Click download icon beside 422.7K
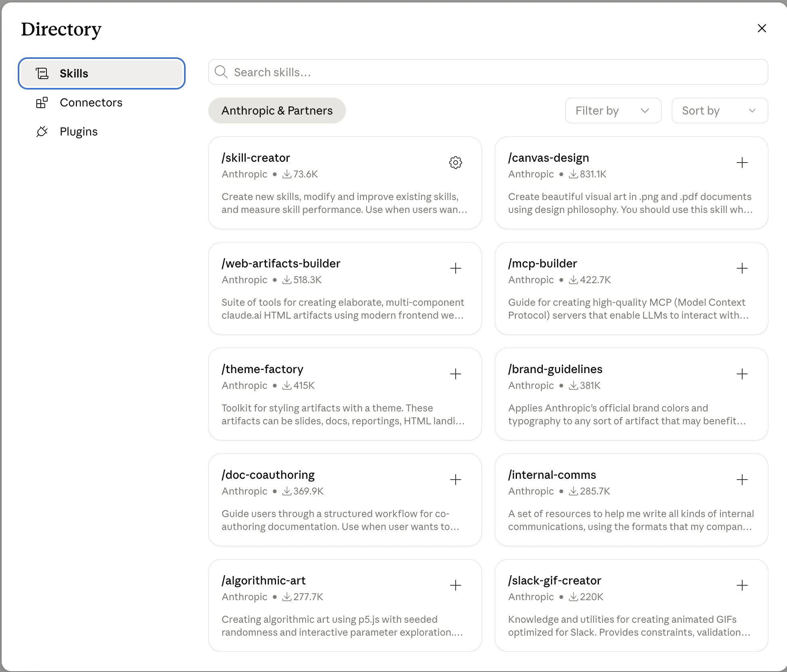This screenshot has height=672, width=787. (x=573, y=280)
